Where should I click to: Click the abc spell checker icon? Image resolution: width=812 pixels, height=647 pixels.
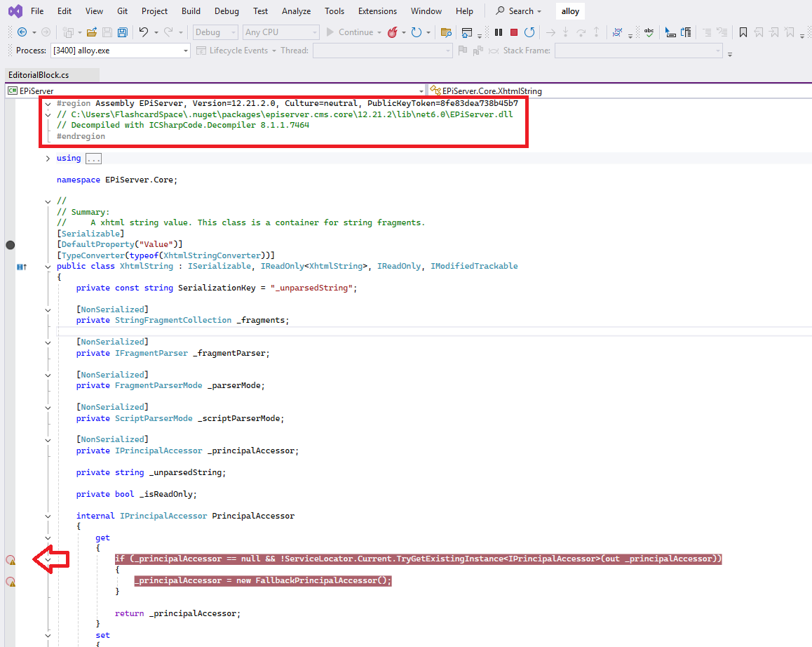point(649,32)
